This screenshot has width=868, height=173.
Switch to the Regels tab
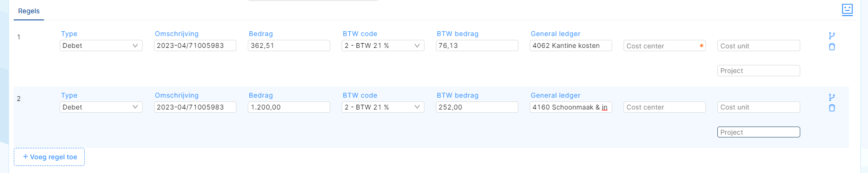29,11
